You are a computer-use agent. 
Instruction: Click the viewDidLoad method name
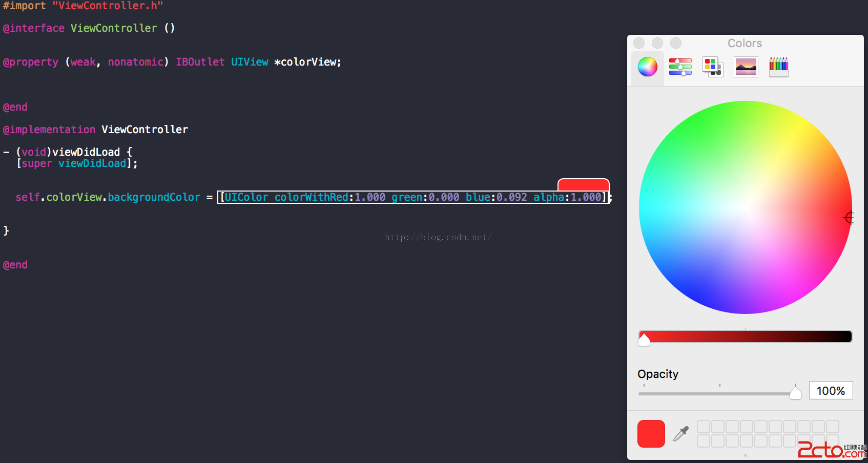coord(86,152)
